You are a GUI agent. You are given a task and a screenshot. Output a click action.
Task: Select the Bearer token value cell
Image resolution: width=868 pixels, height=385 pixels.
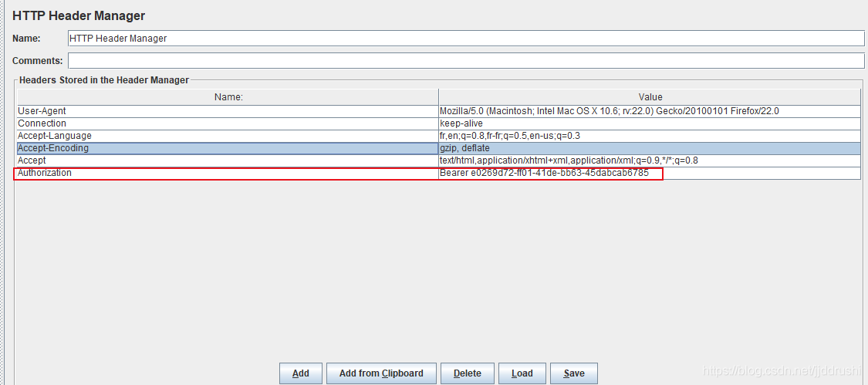pos(650,174)
